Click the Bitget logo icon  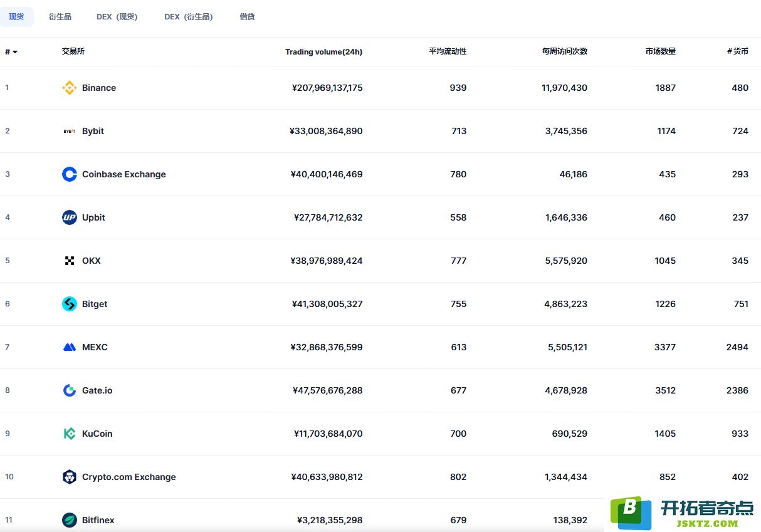pos(70,304)
